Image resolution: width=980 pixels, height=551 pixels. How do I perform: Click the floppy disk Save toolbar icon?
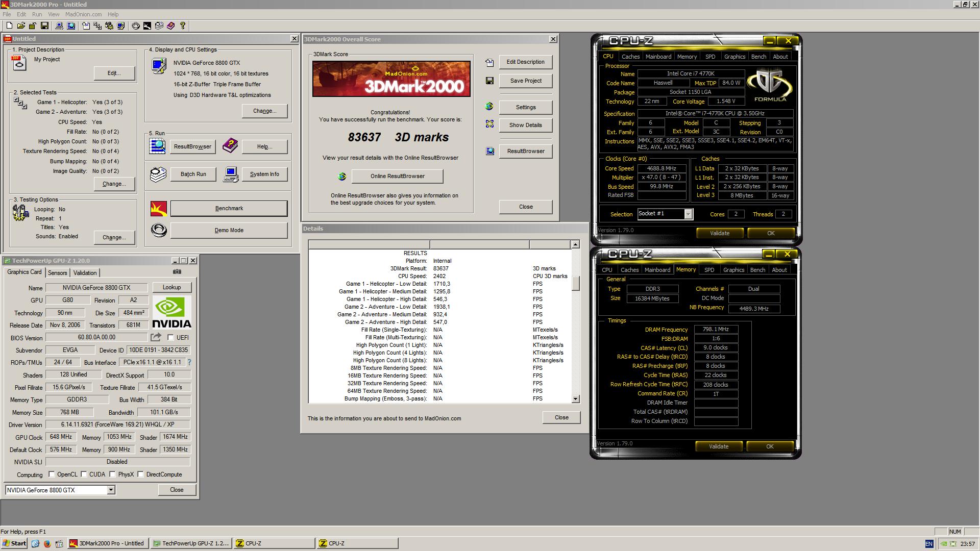(x=44, y=26)
